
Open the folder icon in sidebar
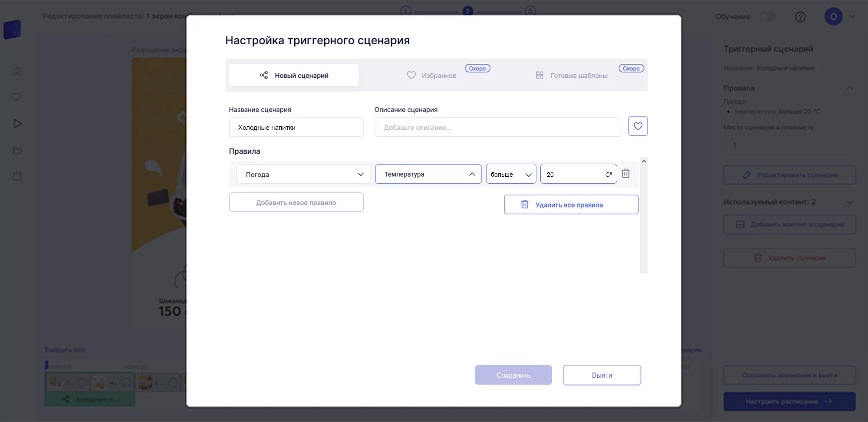pyautogui.click(x=17, y=150)
